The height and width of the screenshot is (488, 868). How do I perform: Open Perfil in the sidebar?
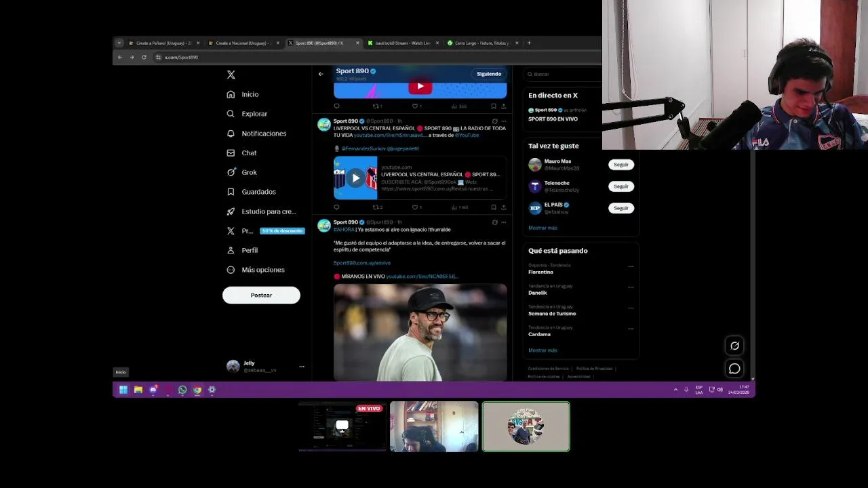tap(242, 250)
